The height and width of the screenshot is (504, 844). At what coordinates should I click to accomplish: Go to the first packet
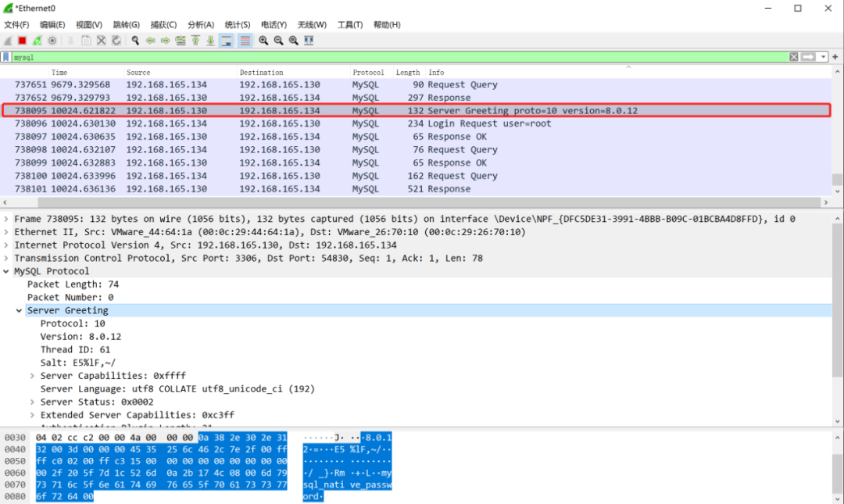point(195,41)
